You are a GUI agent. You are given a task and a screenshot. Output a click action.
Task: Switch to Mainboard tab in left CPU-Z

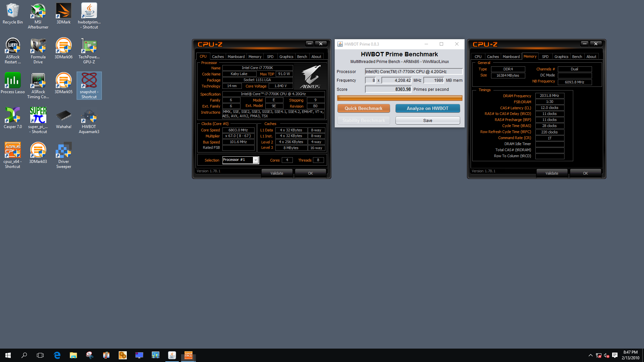[236, 57]
